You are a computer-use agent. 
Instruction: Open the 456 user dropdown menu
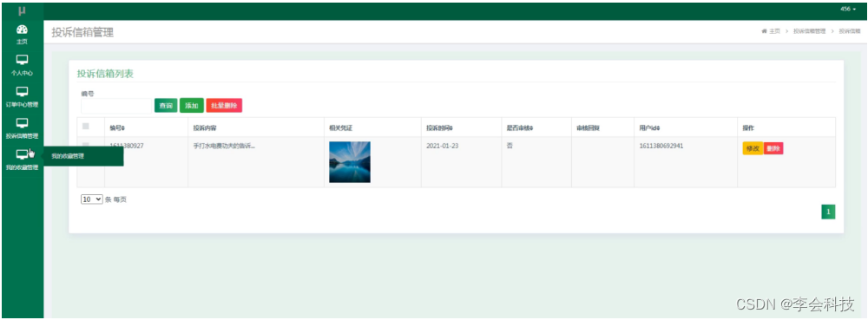[848, 10]
